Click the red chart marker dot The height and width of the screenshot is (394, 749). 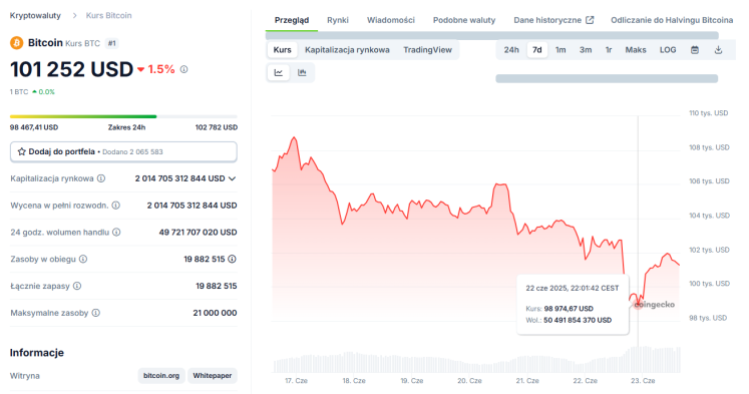(638, 304)
